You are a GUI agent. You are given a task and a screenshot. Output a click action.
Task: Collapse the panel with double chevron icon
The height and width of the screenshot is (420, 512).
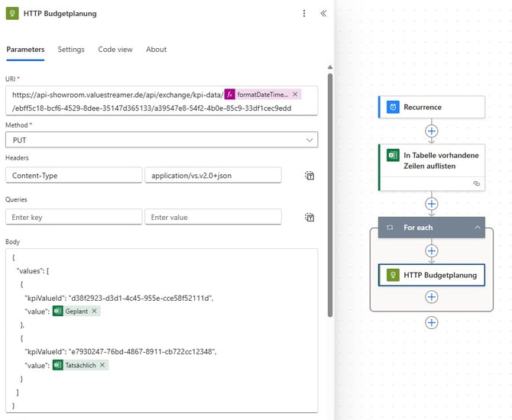tap(323, 14)
